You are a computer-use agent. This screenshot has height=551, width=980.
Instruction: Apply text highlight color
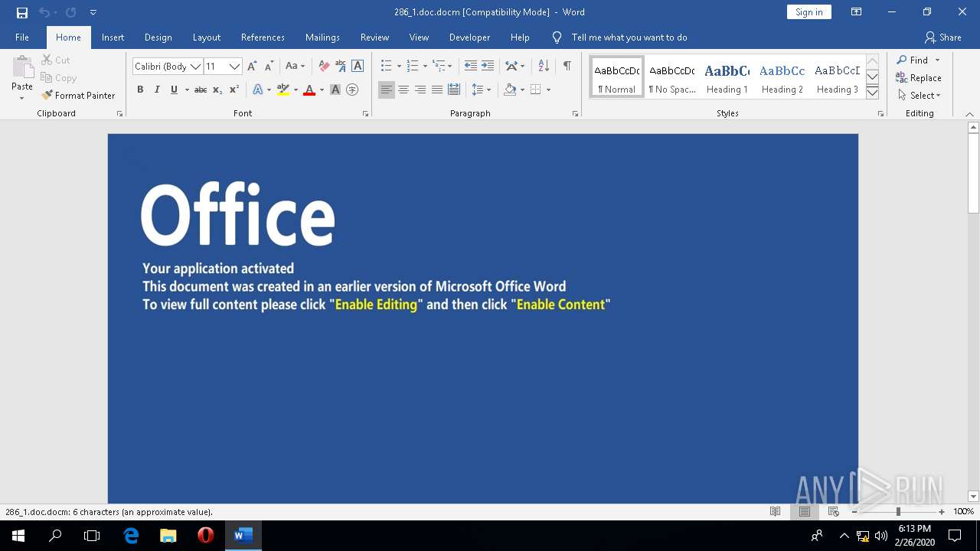pos(283,90)
